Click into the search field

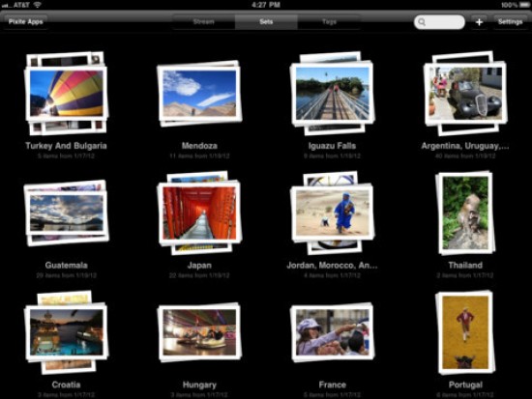pos(439,22)
